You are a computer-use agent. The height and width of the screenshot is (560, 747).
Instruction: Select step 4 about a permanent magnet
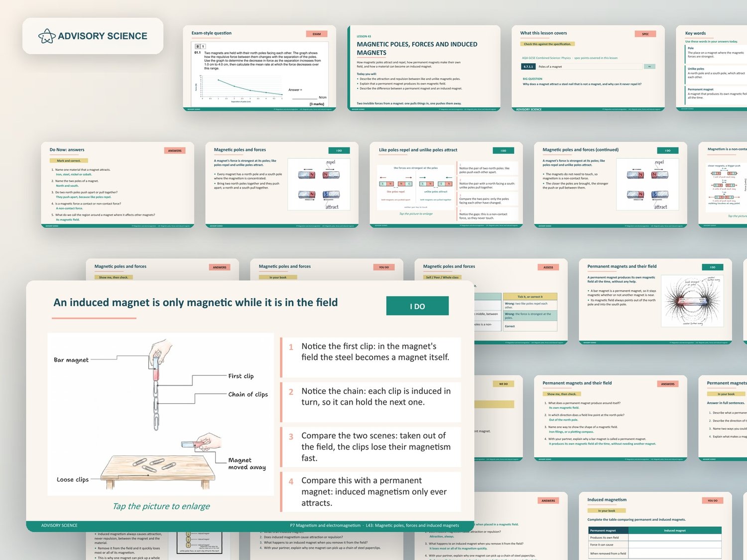coord(371,492)
